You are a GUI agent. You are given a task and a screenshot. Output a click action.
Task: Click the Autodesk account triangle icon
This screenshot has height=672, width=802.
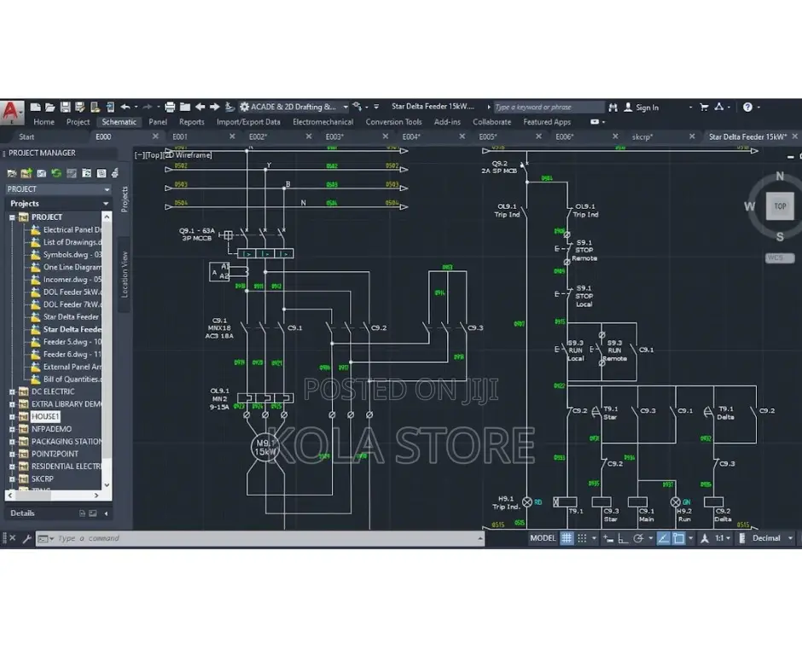coord(718,107)
